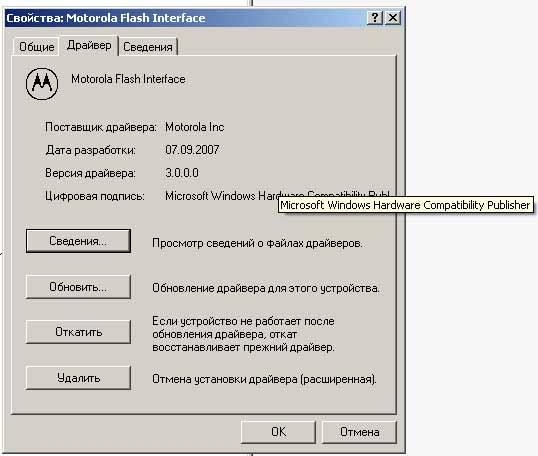Viewport: 538px width, 456px height.
Task: Open the Сведения tab
Action: pos(148,47)
